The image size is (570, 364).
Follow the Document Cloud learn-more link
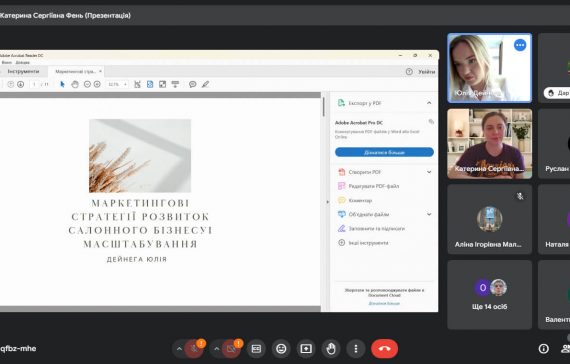pos(384,303)
